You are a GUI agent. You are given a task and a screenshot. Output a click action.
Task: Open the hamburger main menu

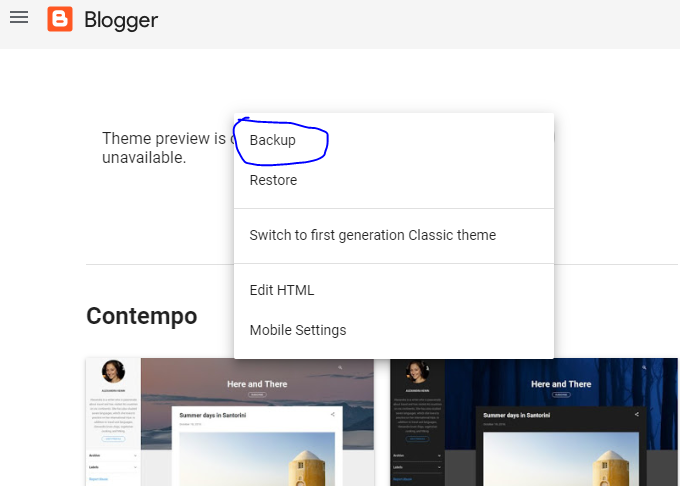[x=19, y=17]
